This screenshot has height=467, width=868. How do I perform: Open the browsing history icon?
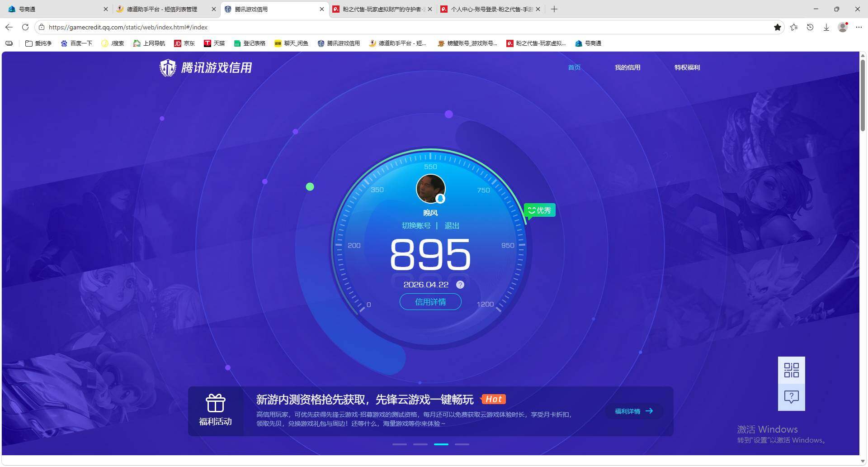click(x=810, y=27)
